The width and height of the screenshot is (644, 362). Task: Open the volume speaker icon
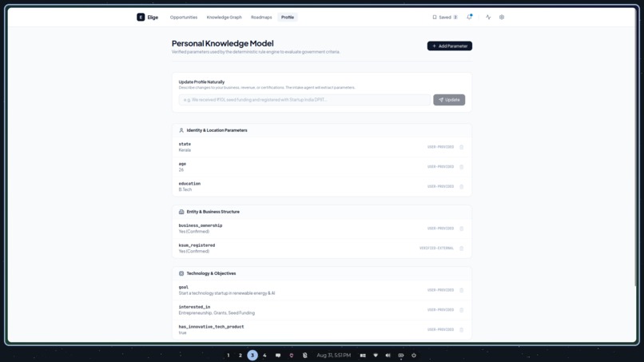click(388, 356)
